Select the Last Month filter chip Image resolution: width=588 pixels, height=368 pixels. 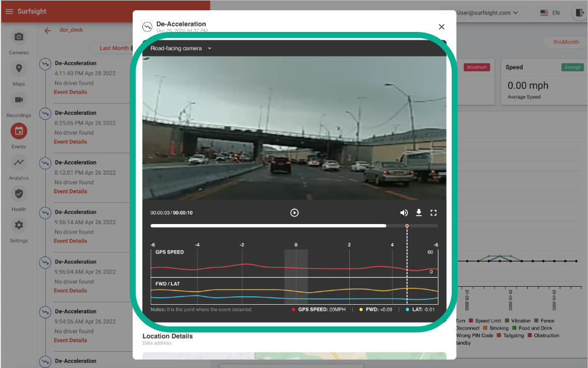[114, 48]
